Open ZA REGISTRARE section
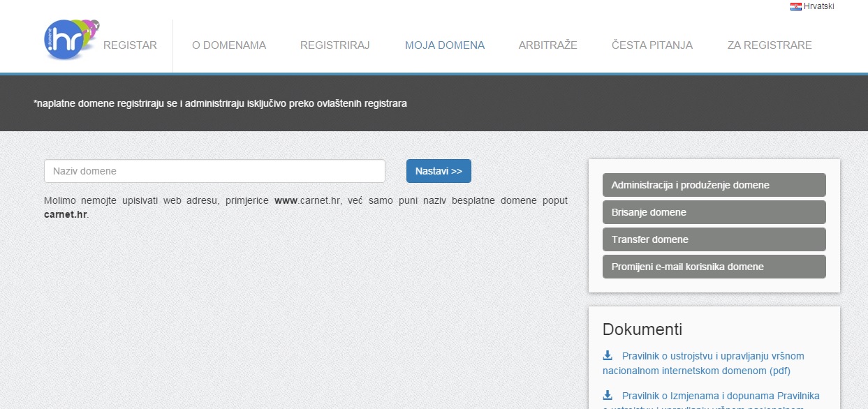 [x=770, y=45]
